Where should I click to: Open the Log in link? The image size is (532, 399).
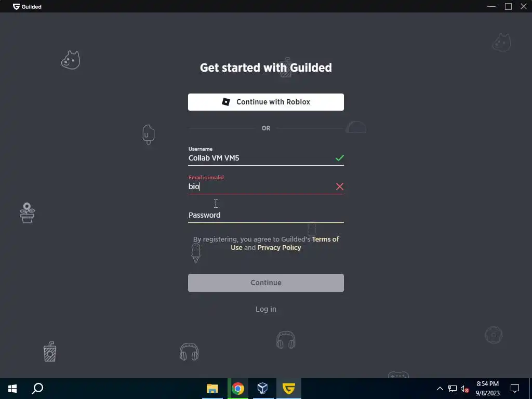click(x=265, y=309)
